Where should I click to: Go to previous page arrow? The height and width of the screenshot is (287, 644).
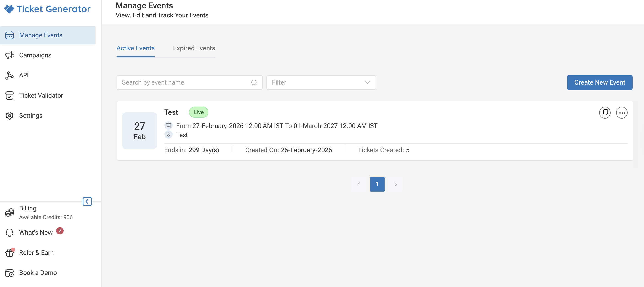click(359, 184)
